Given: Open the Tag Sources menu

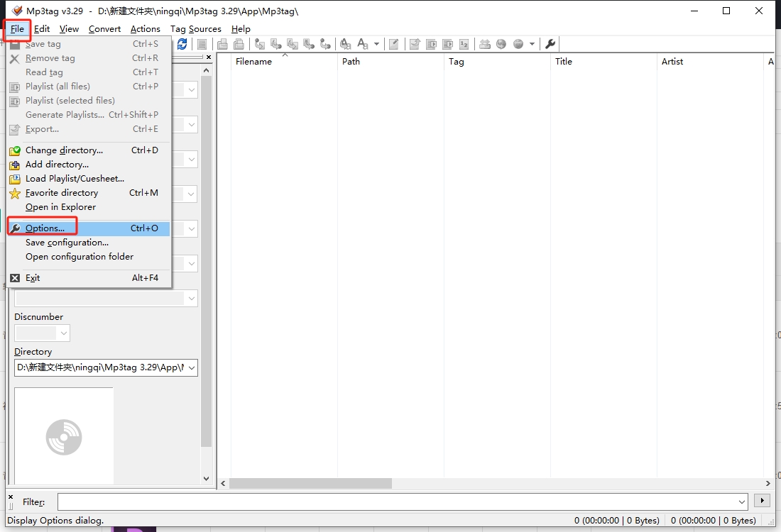Looking at the screenshot, I should [196, 29].
